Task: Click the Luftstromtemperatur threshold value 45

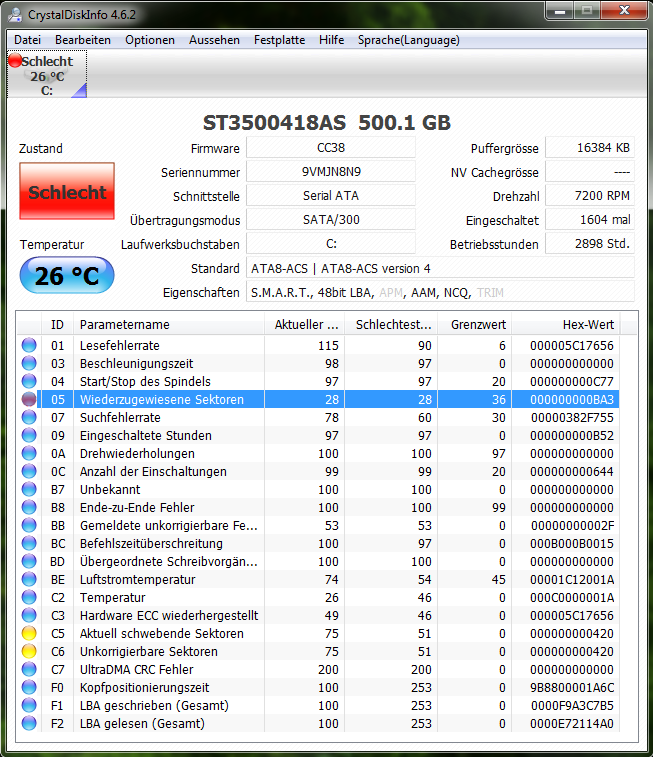Action: [x=499, y=580]
